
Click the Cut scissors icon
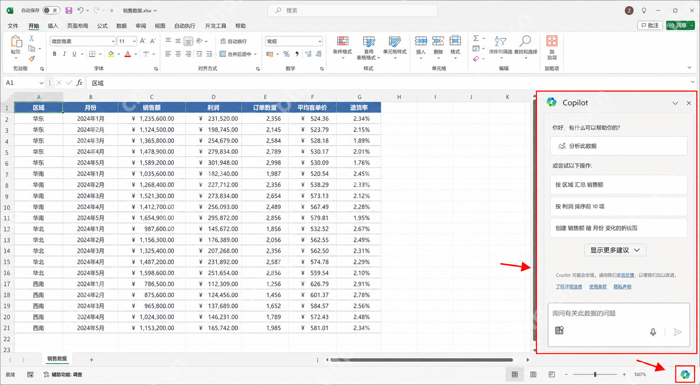[31, 39]
